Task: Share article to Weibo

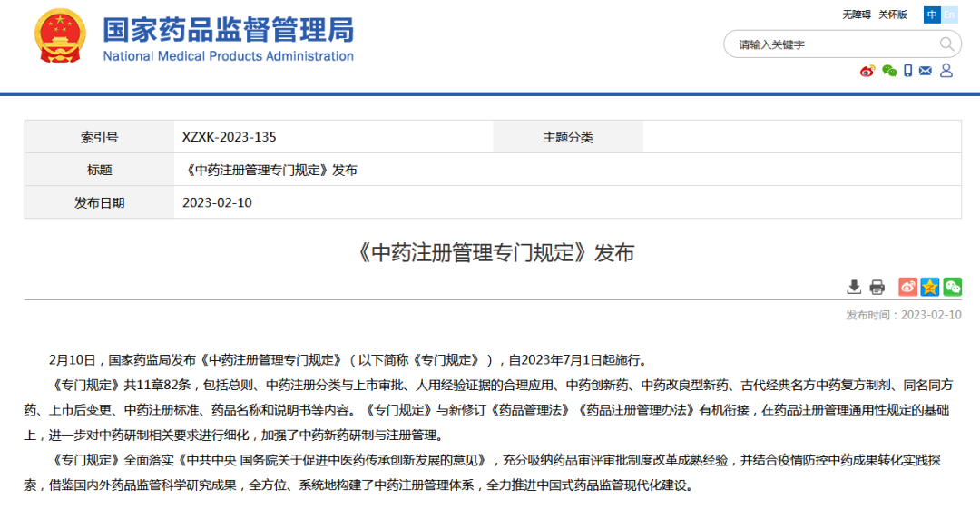Action: 907,287
